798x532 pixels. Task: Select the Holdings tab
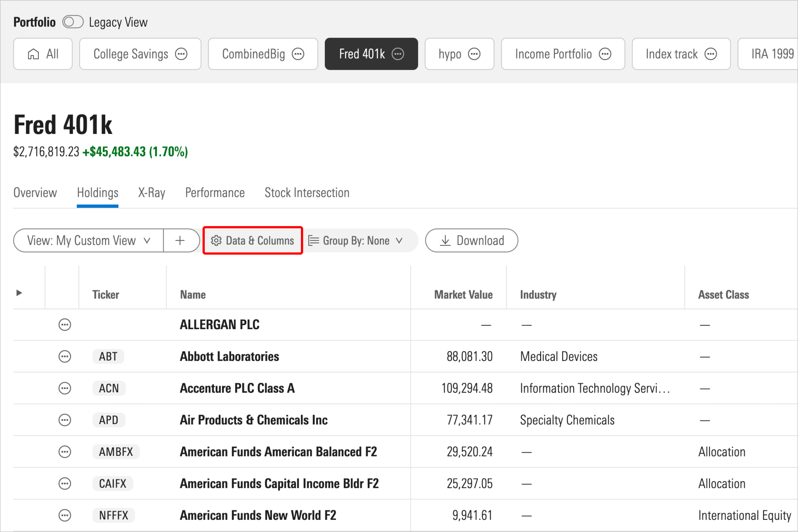click(x=97, y=193)
